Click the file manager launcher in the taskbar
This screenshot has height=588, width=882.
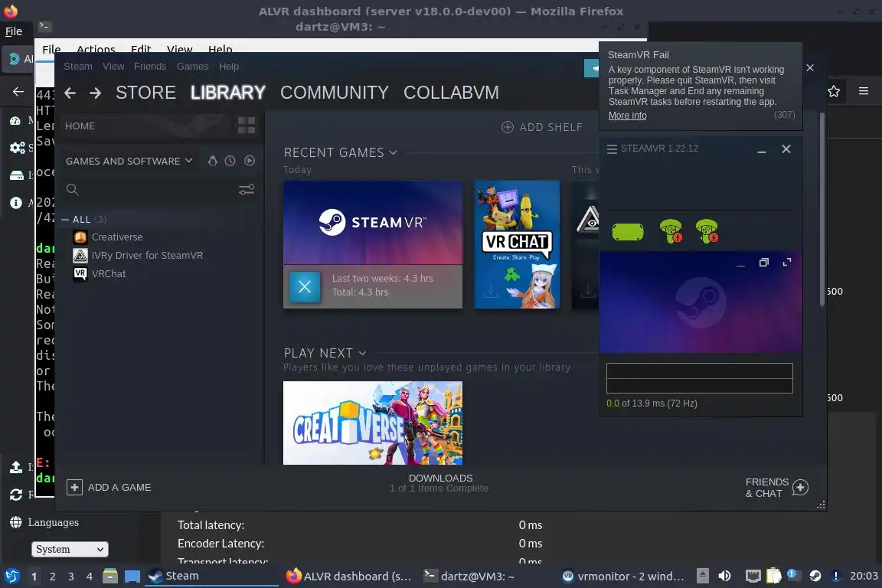[x=110, y=576]
